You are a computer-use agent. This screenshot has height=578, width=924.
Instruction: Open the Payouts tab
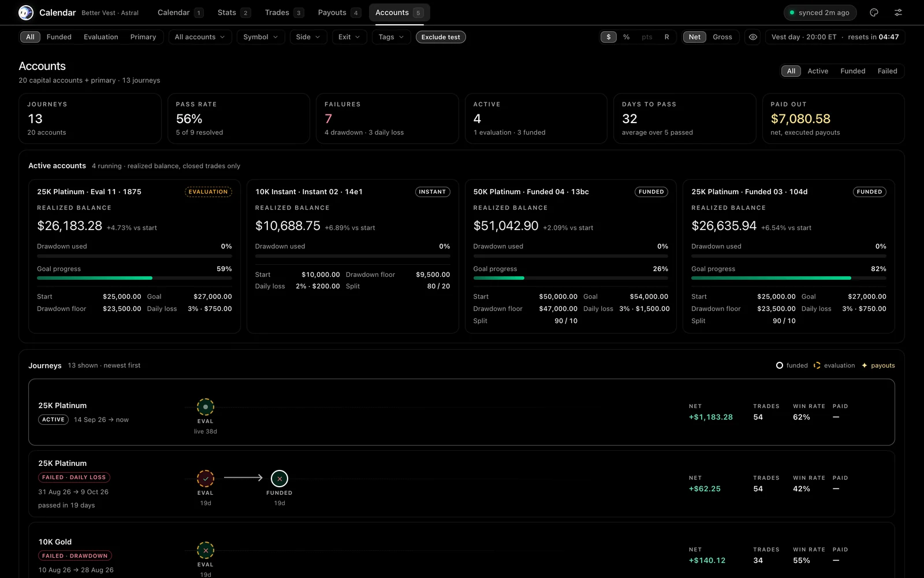pos(340,13)
